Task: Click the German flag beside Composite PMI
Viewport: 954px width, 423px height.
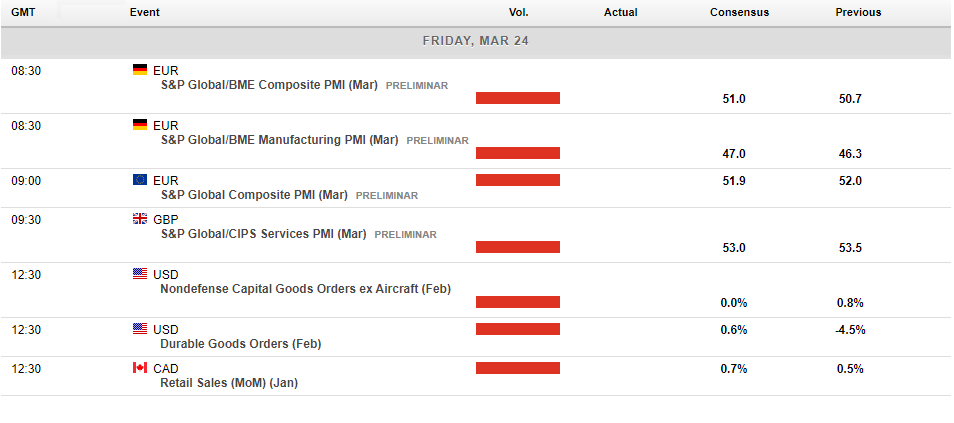Action: 140,70
